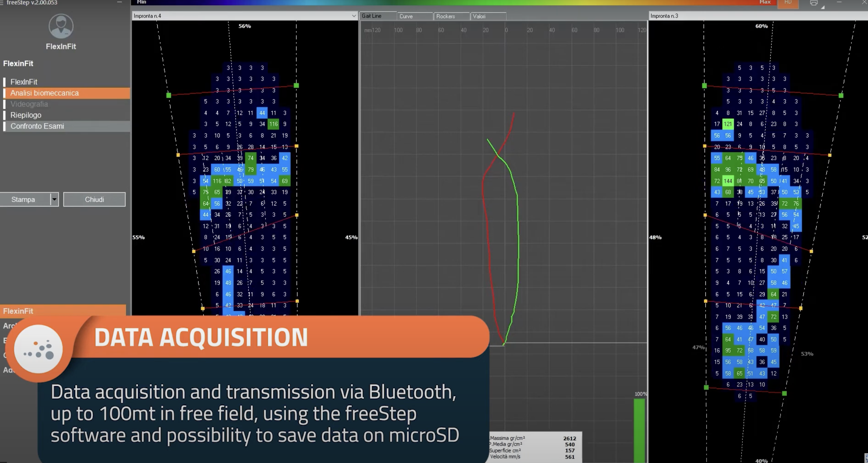Viewport: 868px width, 463px height.
Task: Click the dotted Data Acquisition circle icon
Action: [39, 349]
